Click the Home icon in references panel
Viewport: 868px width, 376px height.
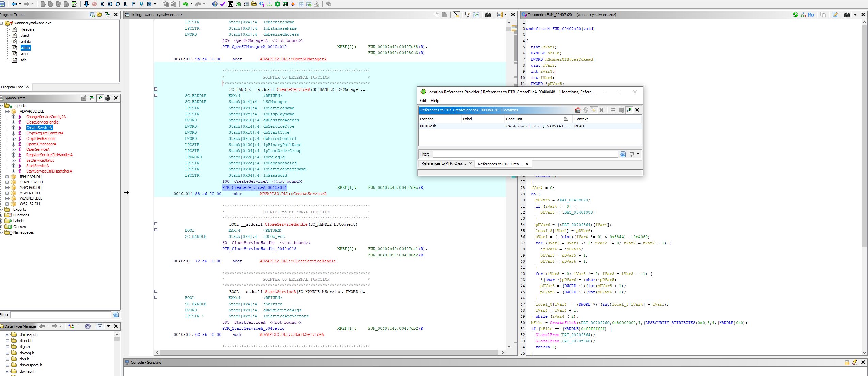point(578,110)
